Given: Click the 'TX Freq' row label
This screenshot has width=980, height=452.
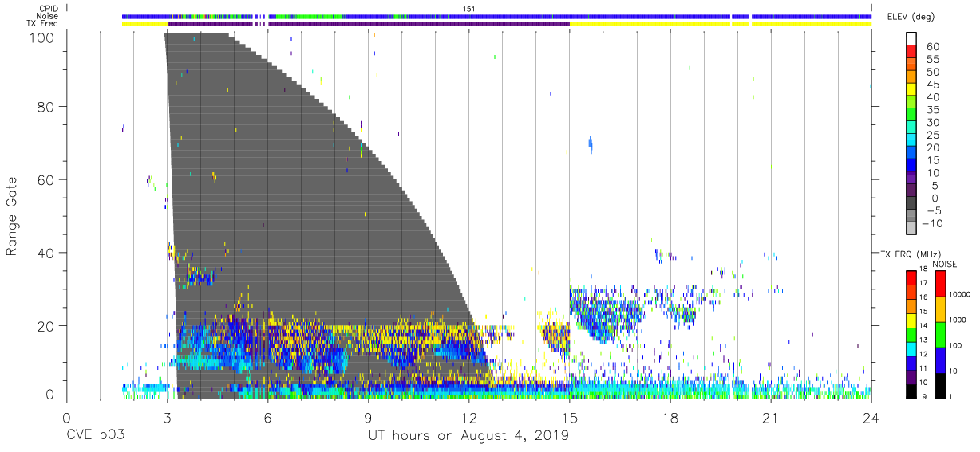Looking at the screenshot, I should click(43, 23).
